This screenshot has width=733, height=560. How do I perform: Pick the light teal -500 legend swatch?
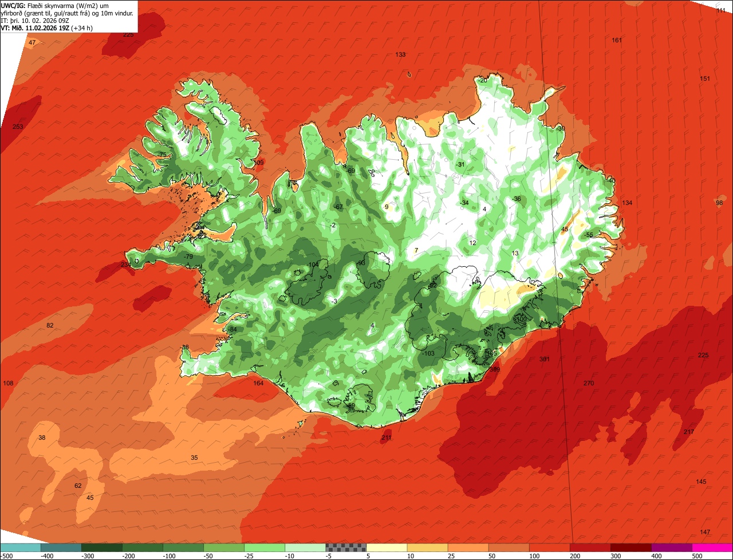[21, 547]
